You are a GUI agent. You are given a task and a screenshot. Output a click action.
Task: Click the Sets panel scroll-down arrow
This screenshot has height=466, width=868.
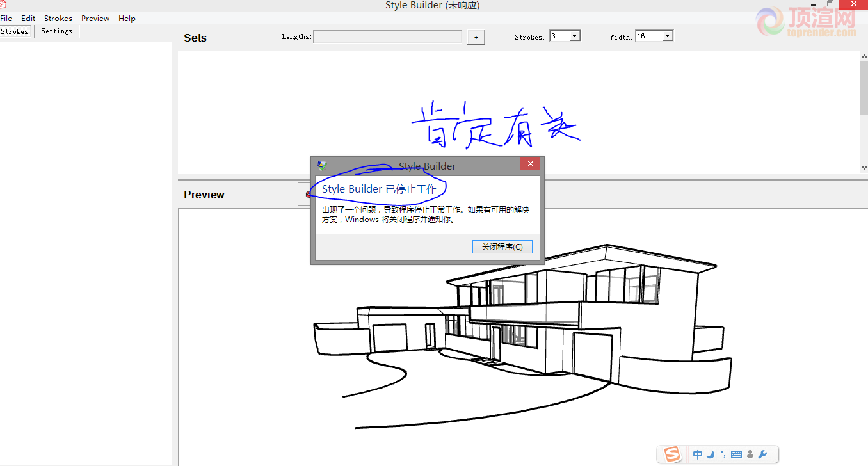point(864,168)
